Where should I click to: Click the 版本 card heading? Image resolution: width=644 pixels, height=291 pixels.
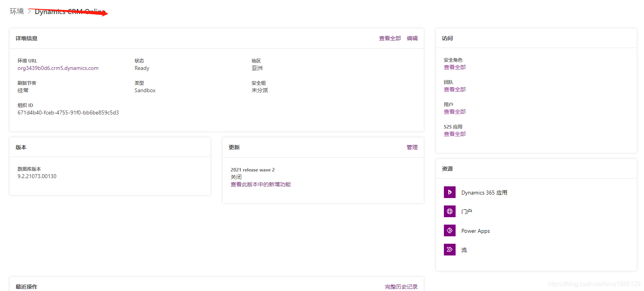click(x=21, y=147)
